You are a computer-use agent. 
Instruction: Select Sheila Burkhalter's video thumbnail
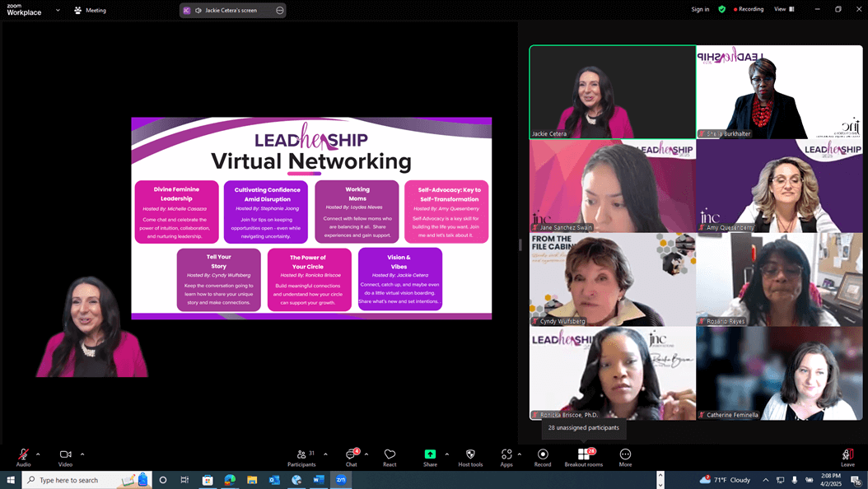tap(779, 92)
